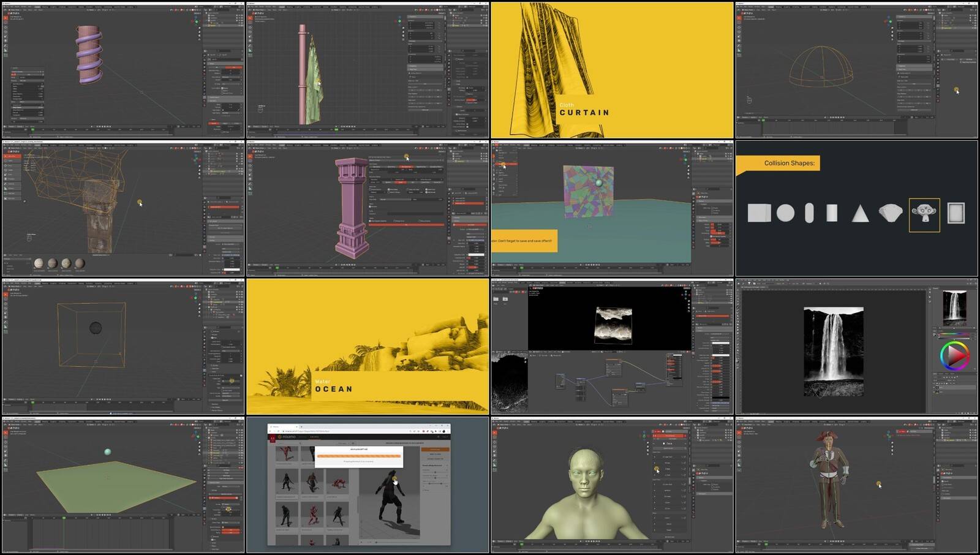Click the cube collision shape

point(759,213)
